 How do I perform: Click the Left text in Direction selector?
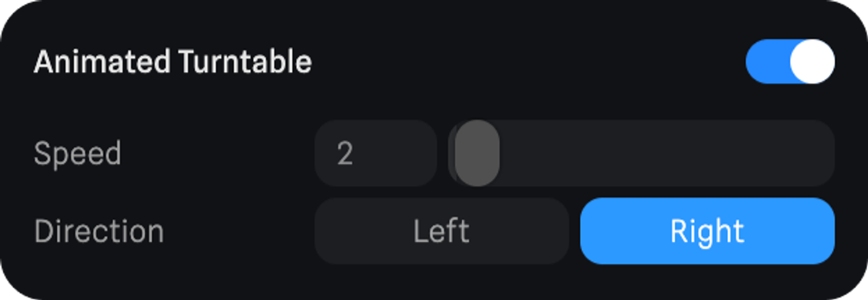point(441,231)
